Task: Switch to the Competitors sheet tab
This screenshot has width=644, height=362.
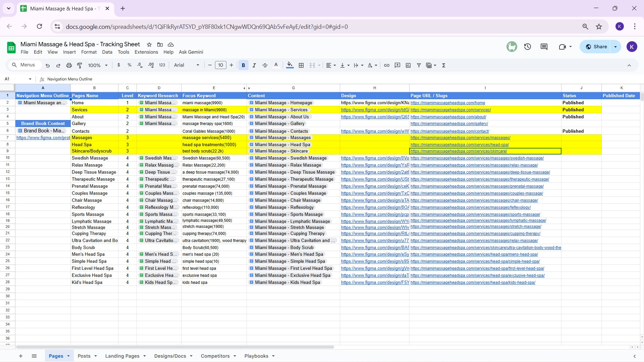Action: click(215, 356)
